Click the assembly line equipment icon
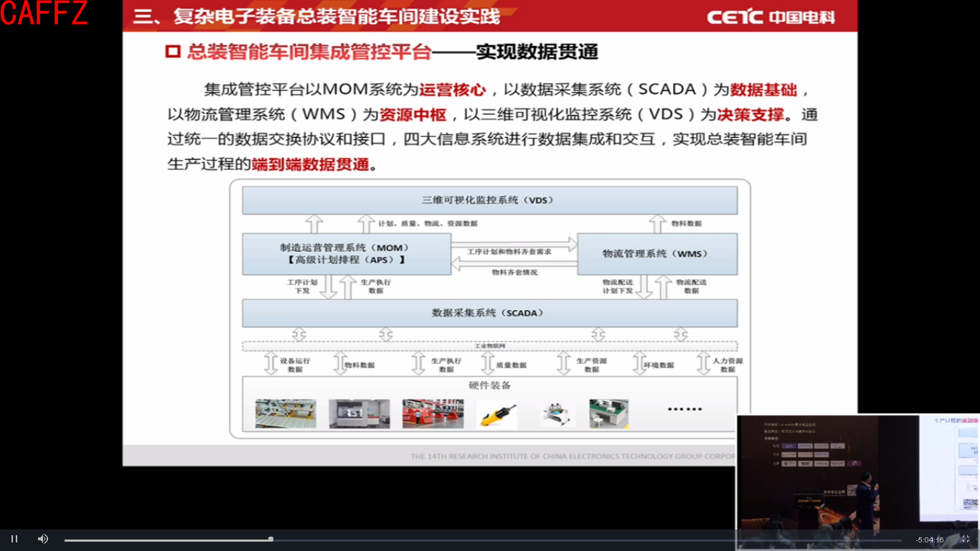The height and width of the screenshot is (551, 980). pos(433,414)
